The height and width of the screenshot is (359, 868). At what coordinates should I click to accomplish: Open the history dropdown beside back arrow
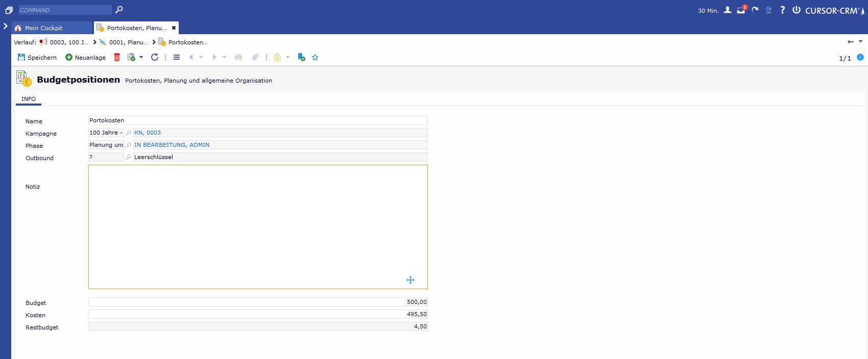pyautogui.click(x=860, y=42)
